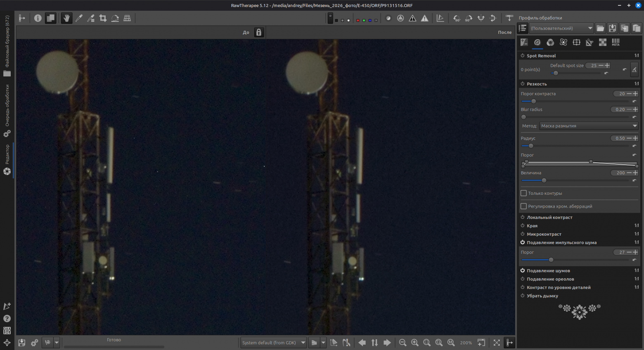The height and width of the screenshot is (350, 644).
Task: Go to next image arrow
Action: click(x=387, y=343)
